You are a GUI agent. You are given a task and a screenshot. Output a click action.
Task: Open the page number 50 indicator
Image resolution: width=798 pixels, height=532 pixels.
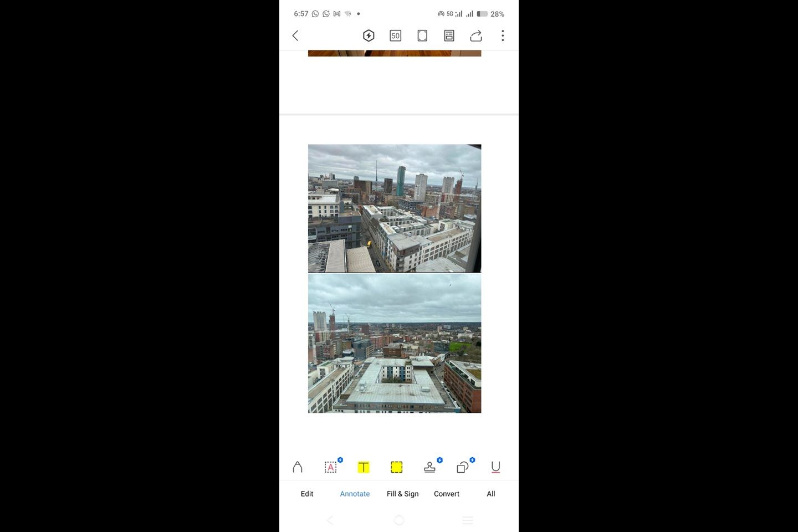[x=395, y=35]
